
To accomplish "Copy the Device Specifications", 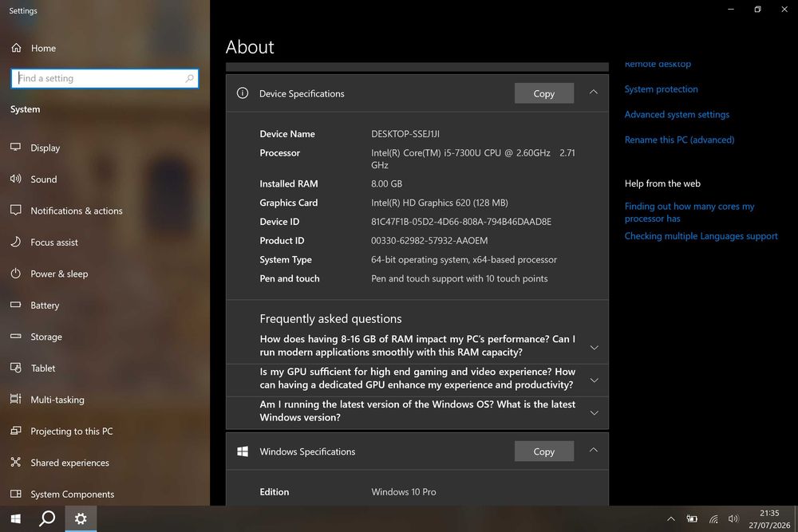I will click(x=544, y=93).
